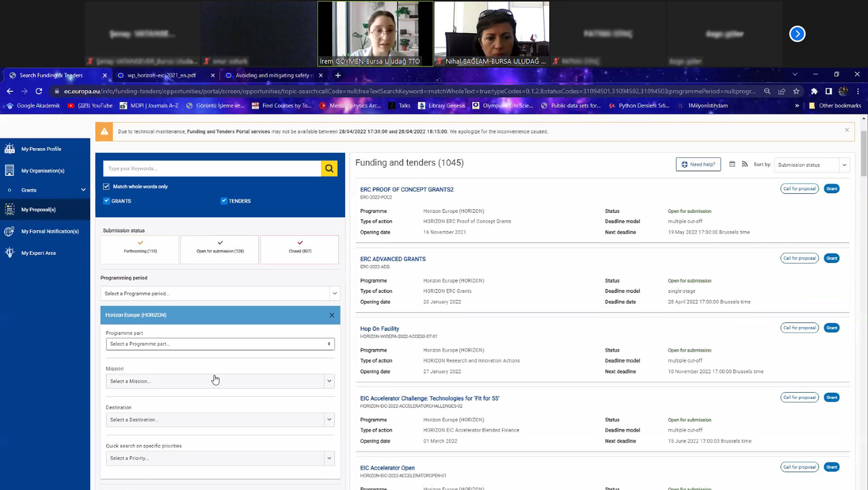Open My Person Profile sidebar icon
The width and height of the screenshot is (868, 490).
[9, 149]
